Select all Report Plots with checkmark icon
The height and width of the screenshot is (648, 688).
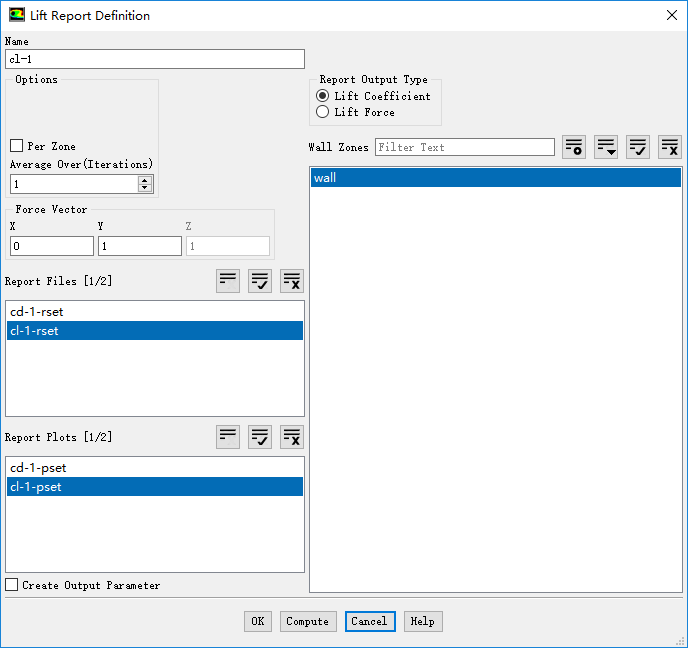pyautogui.click(x=260, y=437)
